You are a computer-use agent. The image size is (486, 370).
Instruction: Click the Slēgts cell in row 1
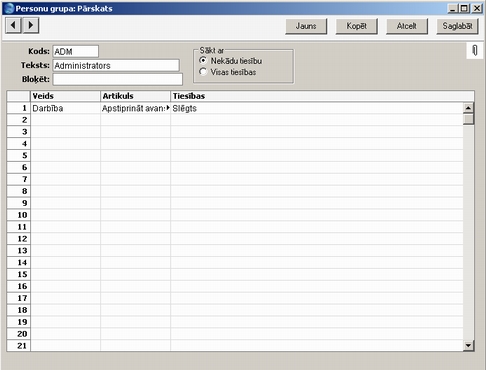[317, 108]
